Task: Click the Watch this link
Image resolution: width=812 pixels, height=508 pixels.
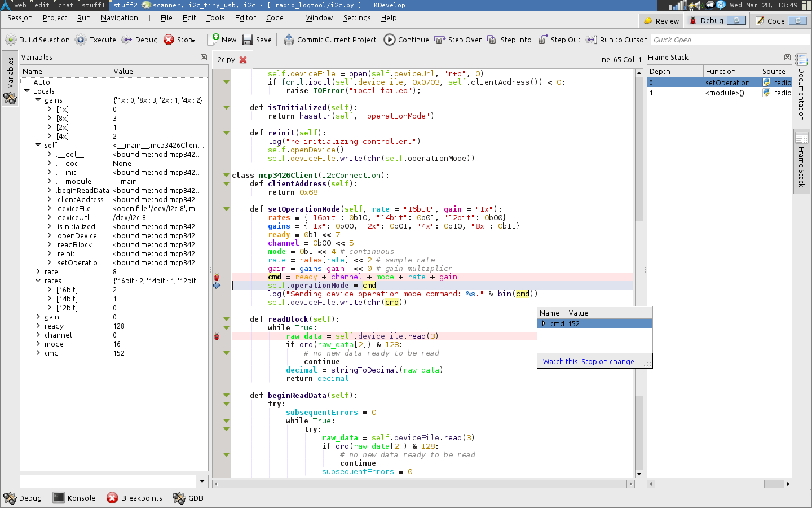Action: (560, 362)
